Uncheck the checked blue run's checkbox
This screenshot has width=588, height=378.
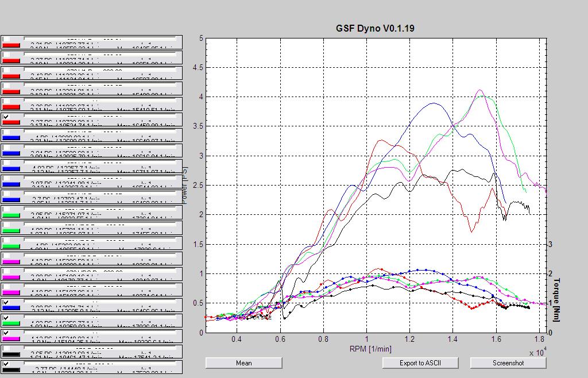(6, 302)
